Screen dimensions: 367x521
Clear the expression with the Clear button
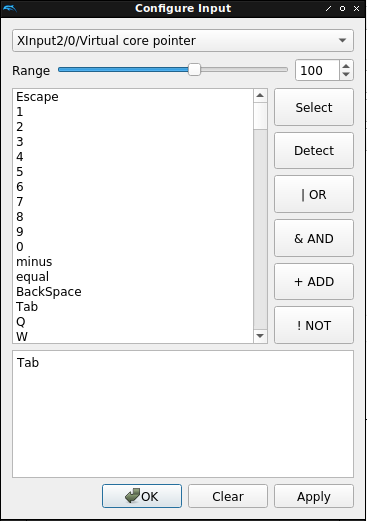[x=228, y=496]
